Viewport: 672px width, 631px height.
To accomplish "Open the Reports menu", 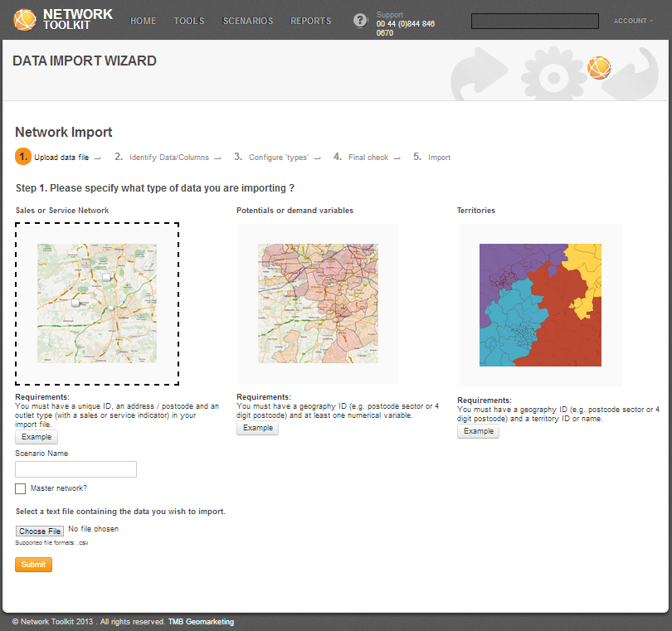I will (x=311, y=21).
